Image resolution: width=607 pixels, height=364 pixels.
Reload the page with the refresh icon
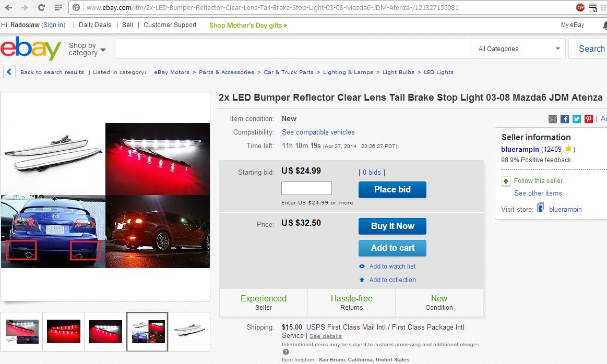click(41, 8)
